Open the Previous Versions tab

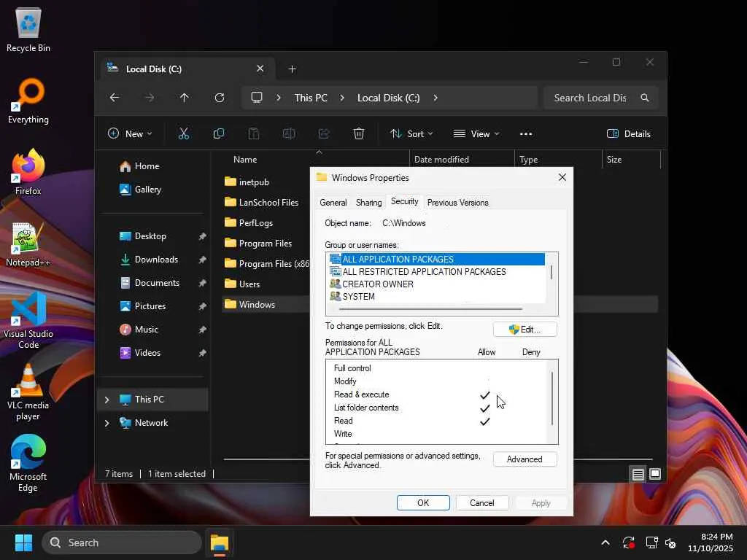(x=457, y=203)
